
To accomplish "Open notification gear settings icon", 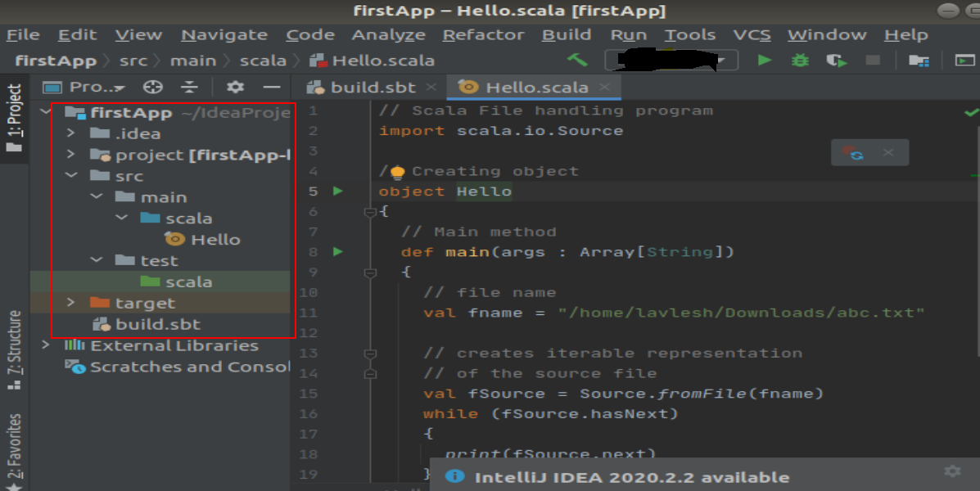I will (x=952, y=471).
